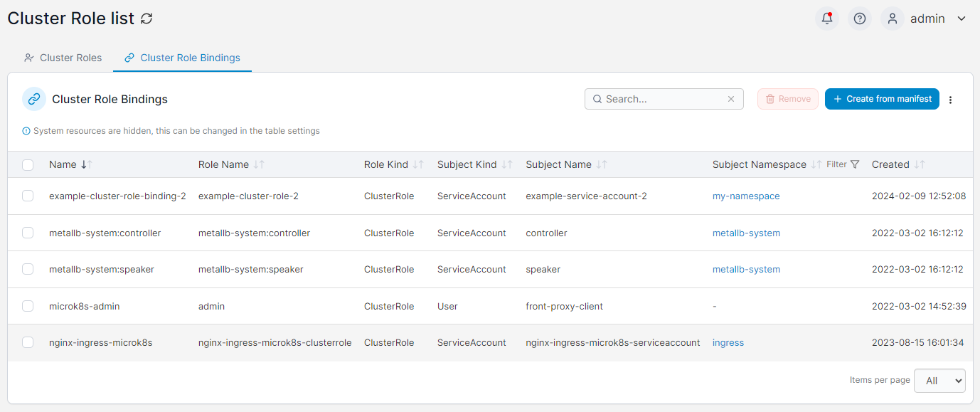This screenshot has height=412, width=980.
Task: Click the help question mark icon
Action: 860,19
